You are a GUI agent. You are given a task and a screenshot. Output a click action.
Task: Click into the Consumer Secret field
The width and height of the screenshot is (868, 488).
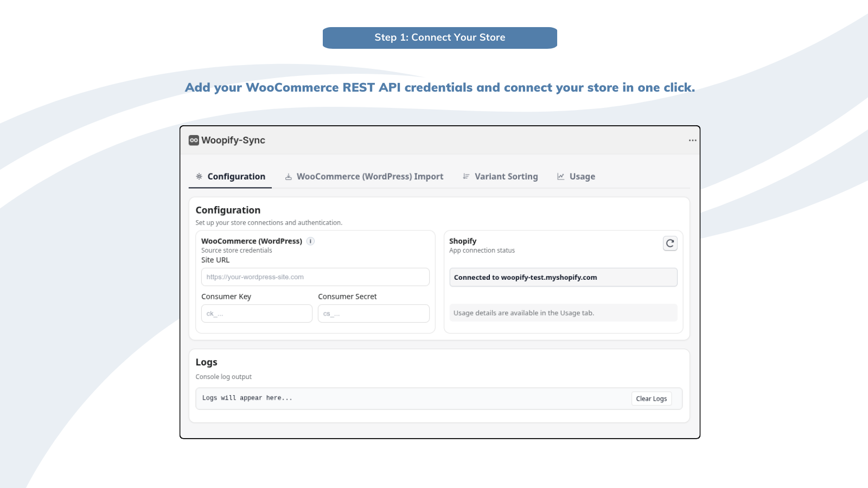click(373, 313)
